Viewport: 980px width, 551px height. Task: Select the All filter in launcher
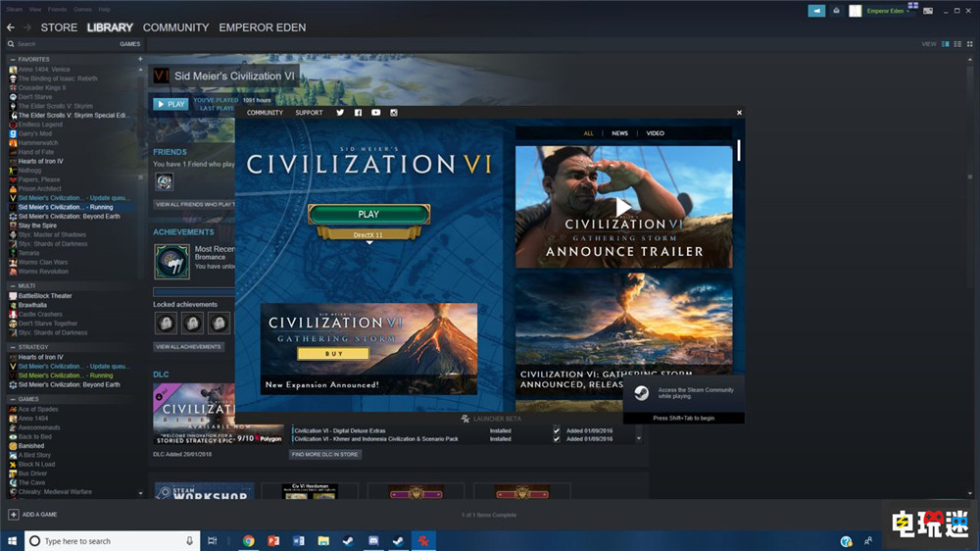[588, 133]
